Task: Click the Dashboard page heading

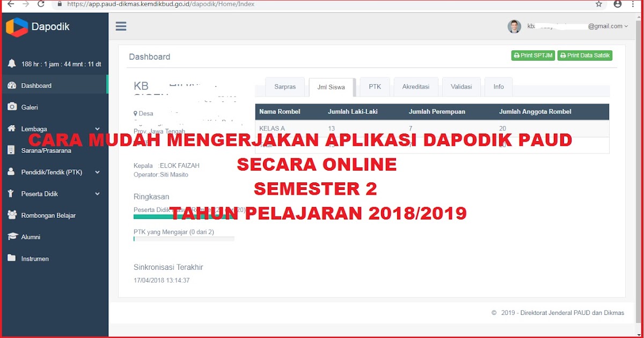Action: pyautogui.click(x=150, y=57)
